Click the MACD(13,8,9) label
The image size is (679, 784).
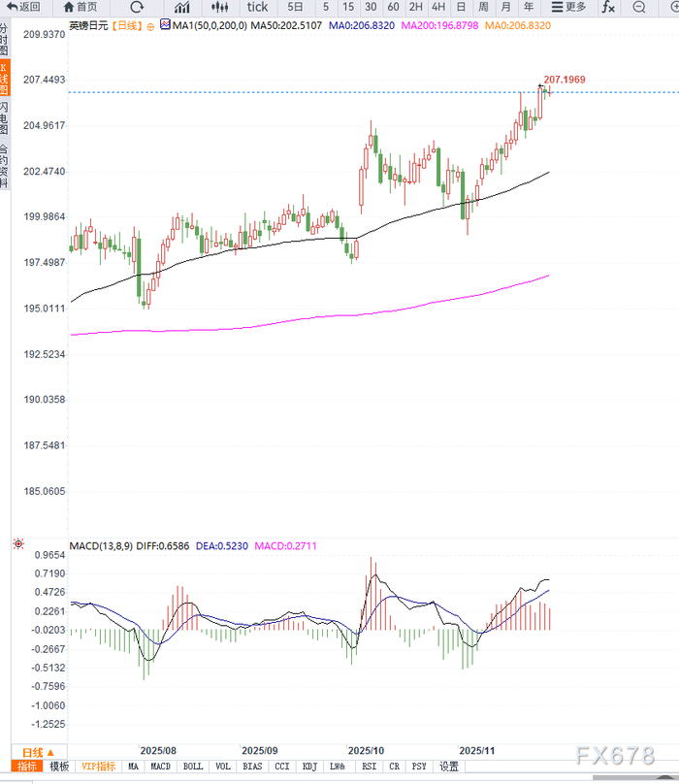(x=101, y=546)
